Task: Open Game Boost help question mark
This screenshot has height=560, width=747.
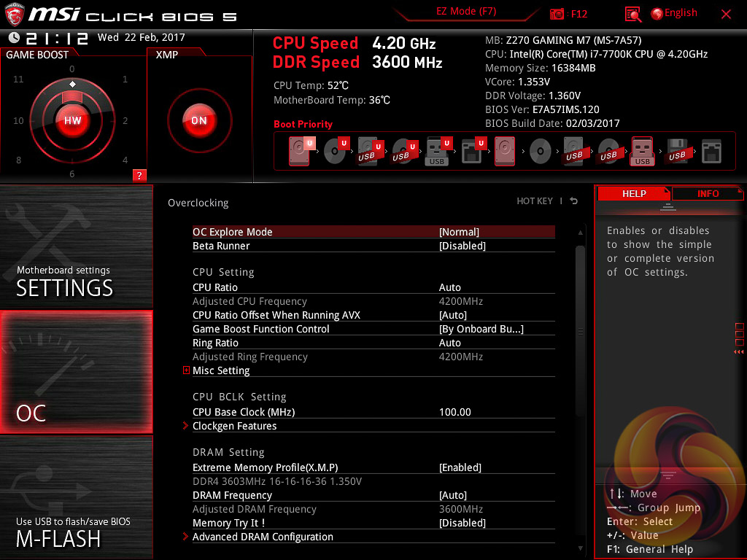Action: [x=139, y=175]
